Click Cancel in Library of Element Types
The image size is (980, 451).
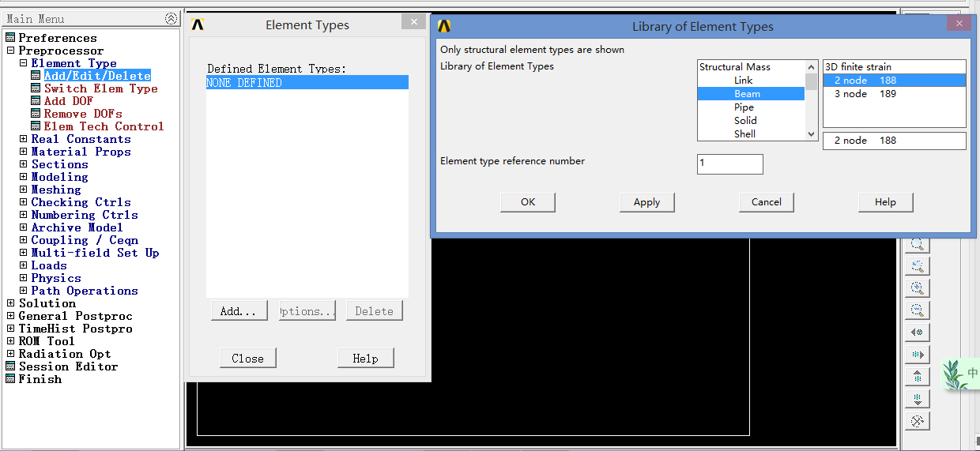766,202
